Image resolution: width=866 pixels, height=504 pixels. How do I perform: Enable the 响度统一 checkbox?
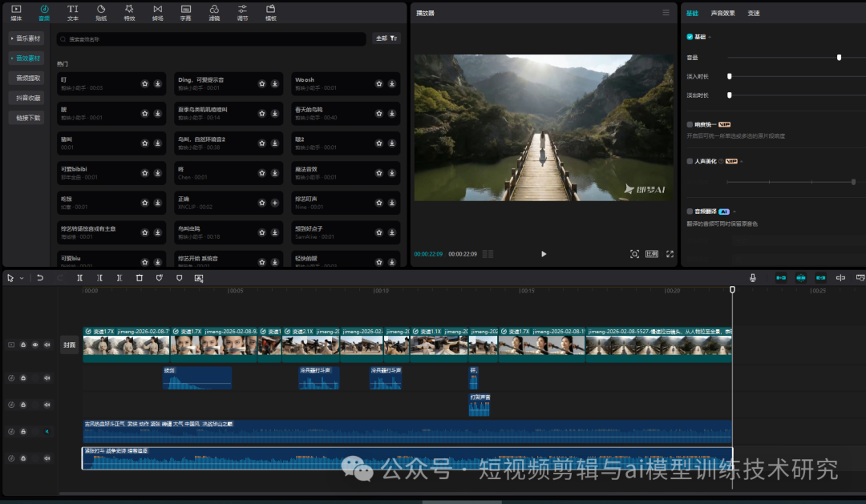690,125
